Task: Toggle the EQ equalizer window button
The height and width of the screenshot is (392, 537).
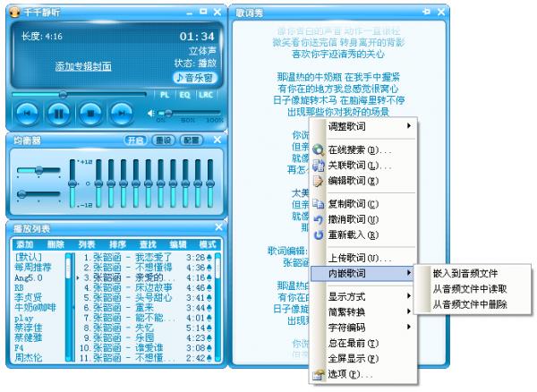Action: tap(184, 95)
